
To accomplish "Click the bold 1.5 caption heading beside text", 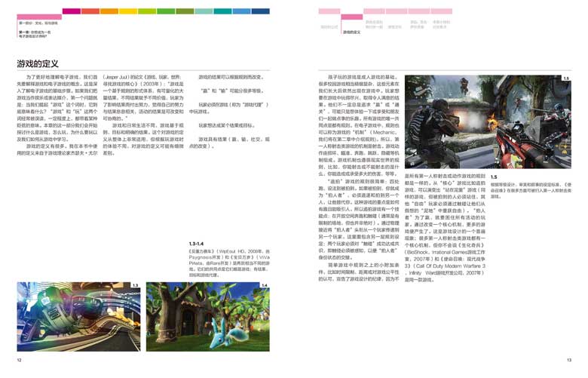I will point(494,177).
